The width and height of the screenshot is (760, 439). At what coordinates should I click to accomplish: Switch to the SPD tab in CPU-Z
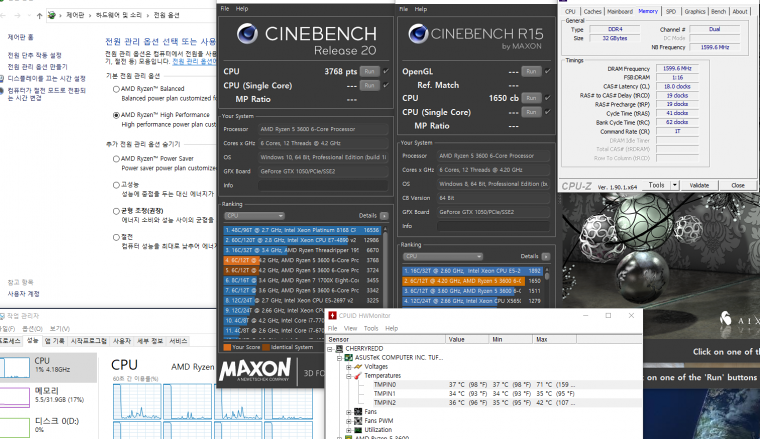[671, 12]
